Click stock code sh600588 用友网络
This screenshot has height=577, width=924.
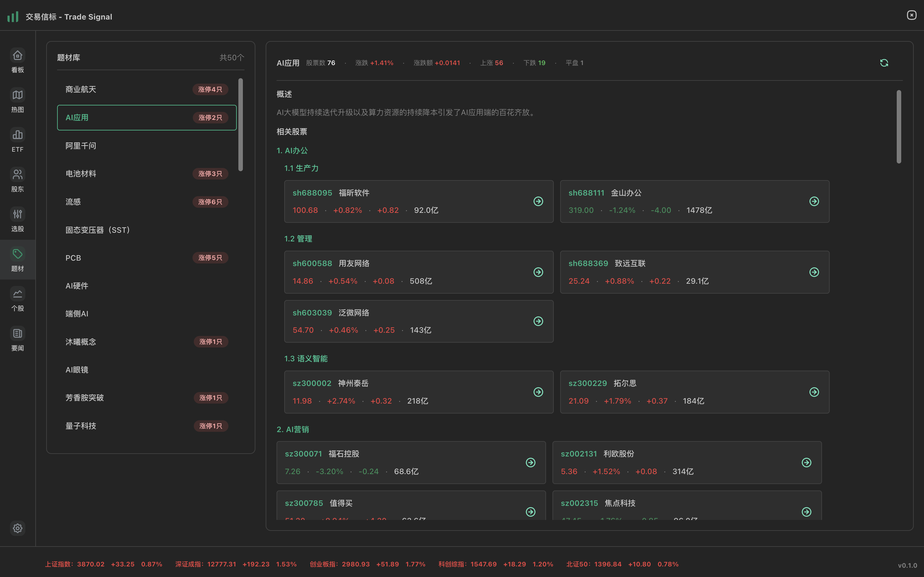click(312, 263)
